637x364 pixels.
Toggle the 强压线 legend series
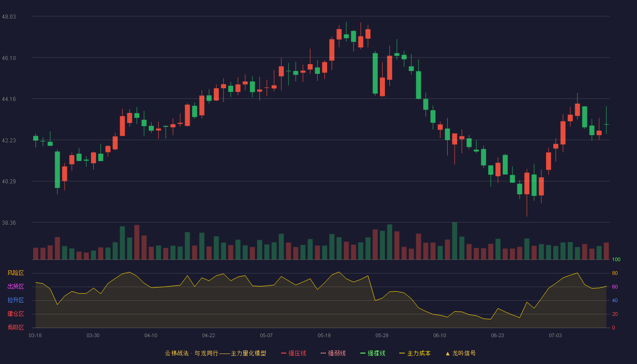pyautogui.click(x=293, y=353)
